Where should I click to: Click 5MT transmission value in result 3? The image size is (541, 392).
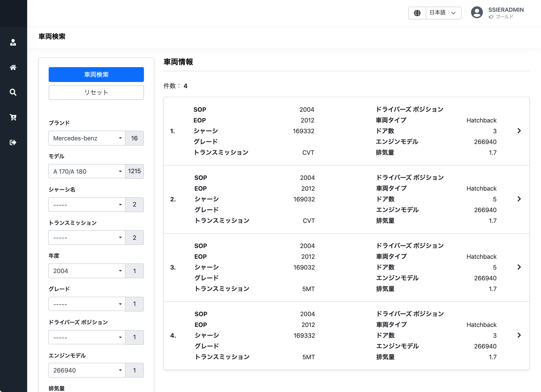click(308, 289)
